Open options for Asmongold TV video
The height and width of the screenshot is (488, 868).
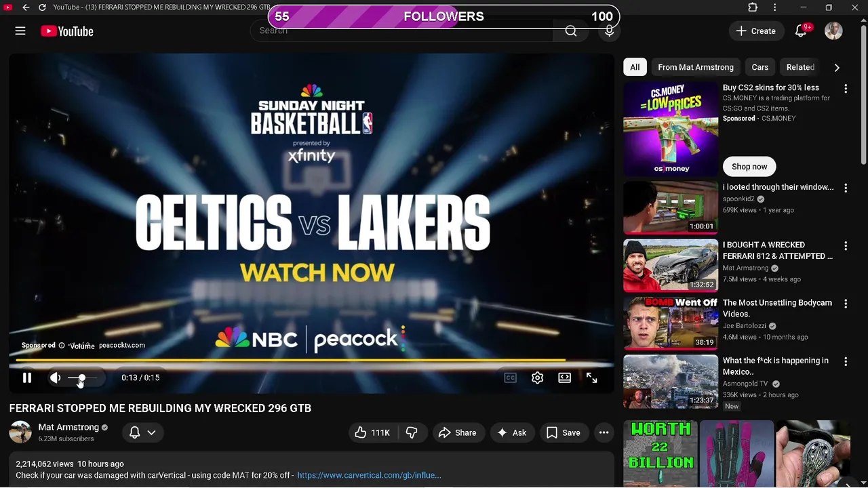pyautogui.click(x=846, y=362)
